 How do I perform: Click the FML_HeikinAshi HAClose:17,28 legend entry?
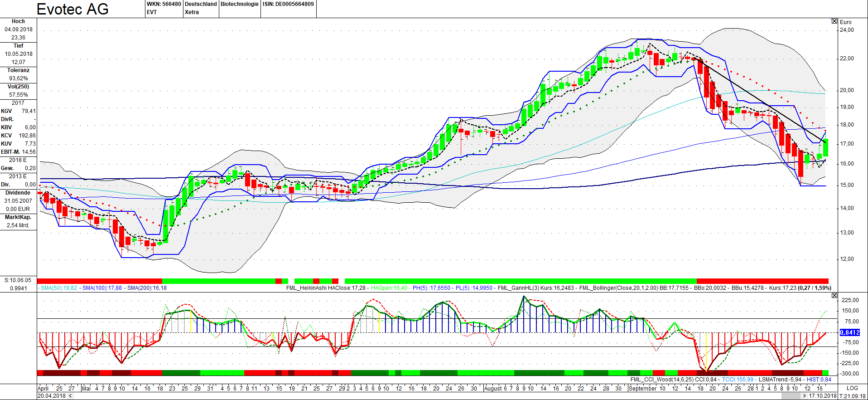(x=326, y=288)
